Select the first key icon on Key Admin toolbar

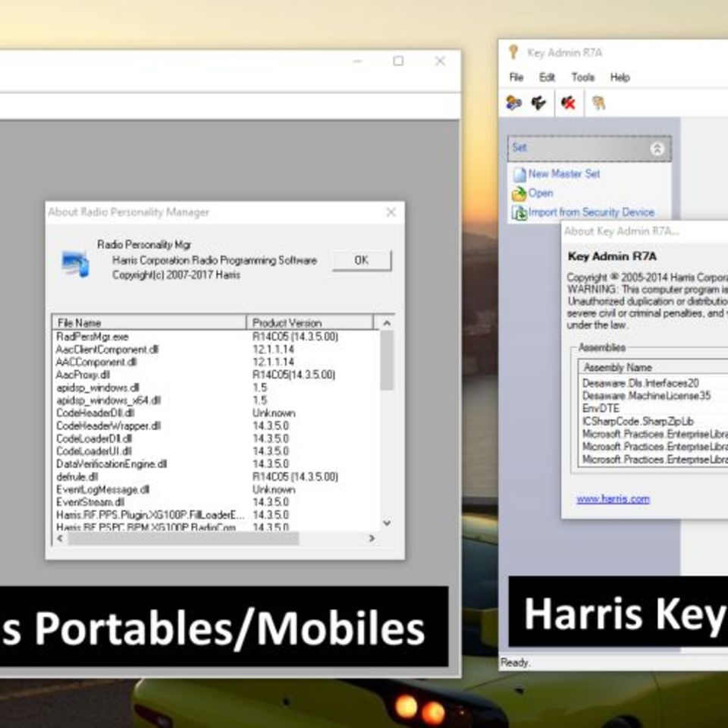click(x=515, y=104)
